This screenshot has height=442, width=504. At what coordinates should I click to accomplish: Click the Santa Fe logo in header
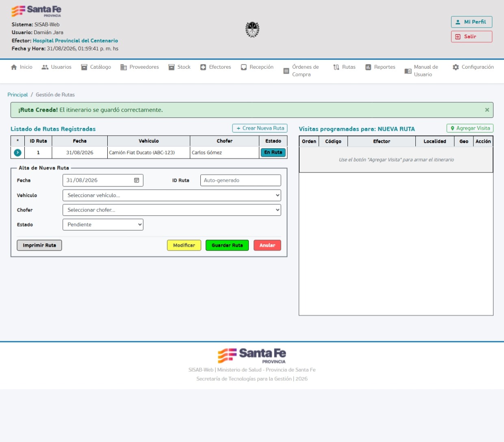(x=37, y=11)
